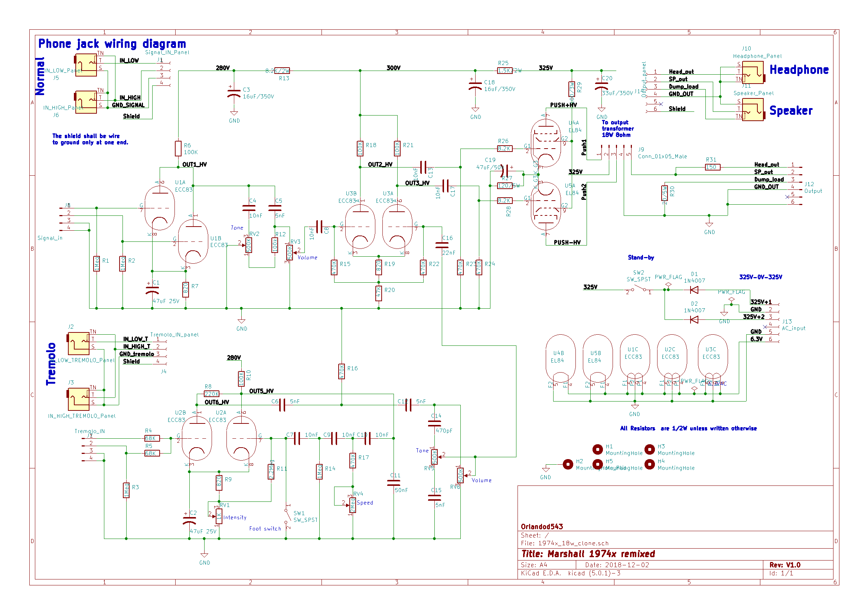Screen dimensions: 868x614
Task: Click the 'To output transformer 18W 8ohm' note
Action: 618,129
